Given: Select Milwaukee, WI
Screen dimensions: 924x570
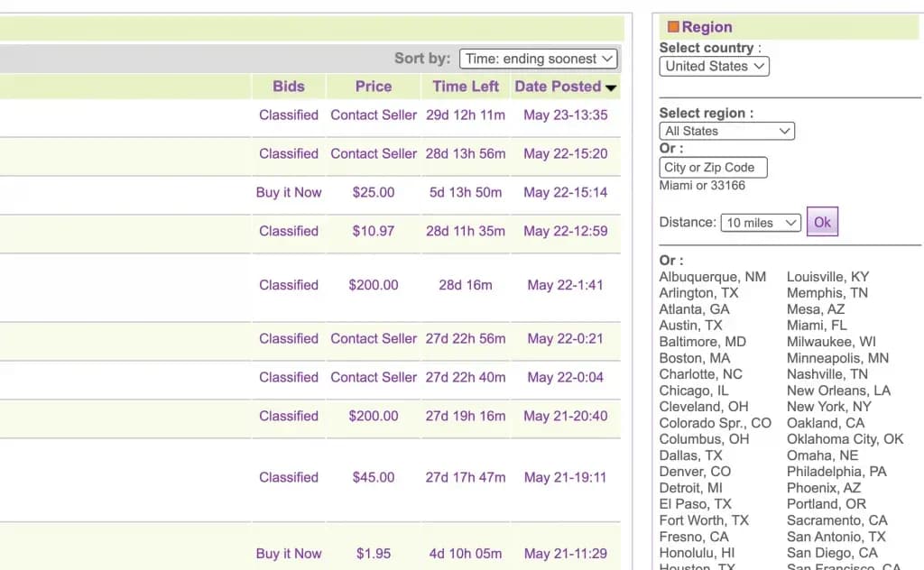Looking at the screenshot, I should pos(831,342).
